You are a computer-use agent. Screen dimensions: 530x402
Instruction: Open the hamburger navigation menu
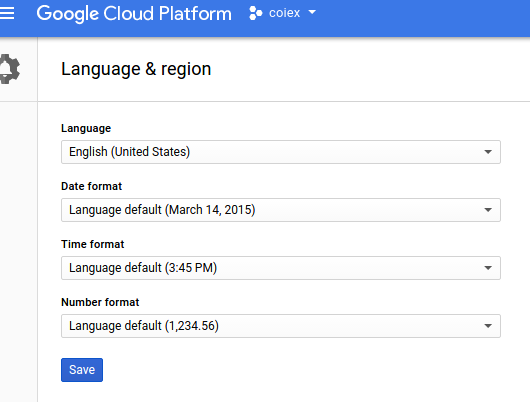tap(6, 13)
